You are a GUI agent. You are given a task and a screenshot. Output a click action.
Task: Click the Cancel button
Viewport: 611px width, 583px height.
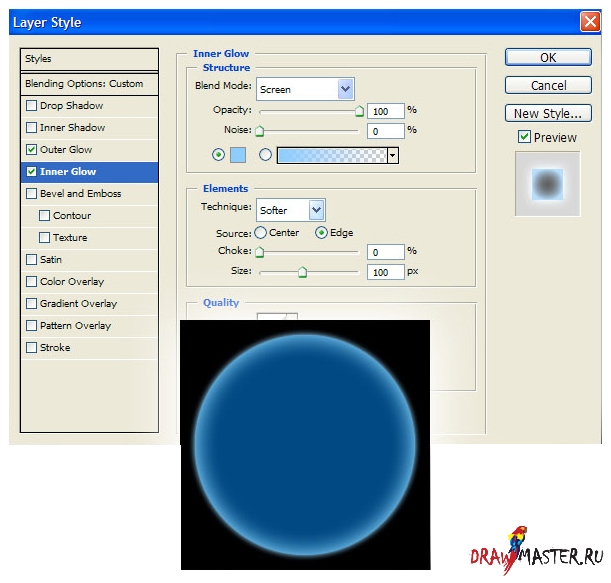tap(548, 85)
